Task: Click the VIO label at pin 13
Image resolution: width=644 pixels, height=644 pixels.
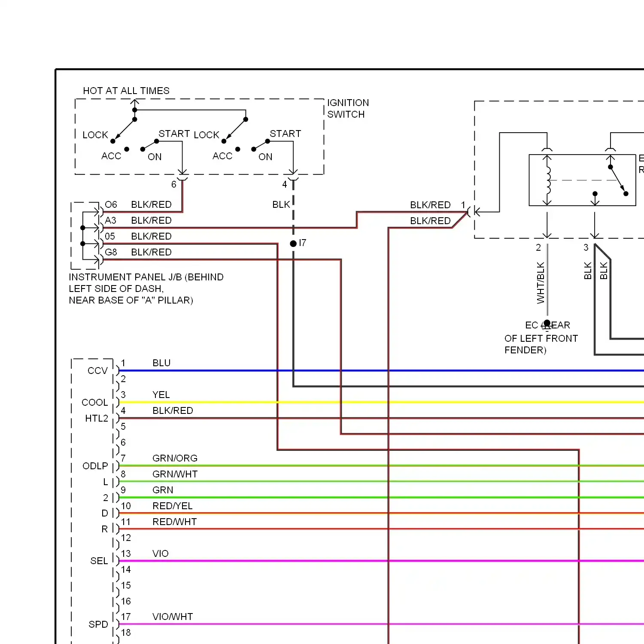Action: [160, 553]
